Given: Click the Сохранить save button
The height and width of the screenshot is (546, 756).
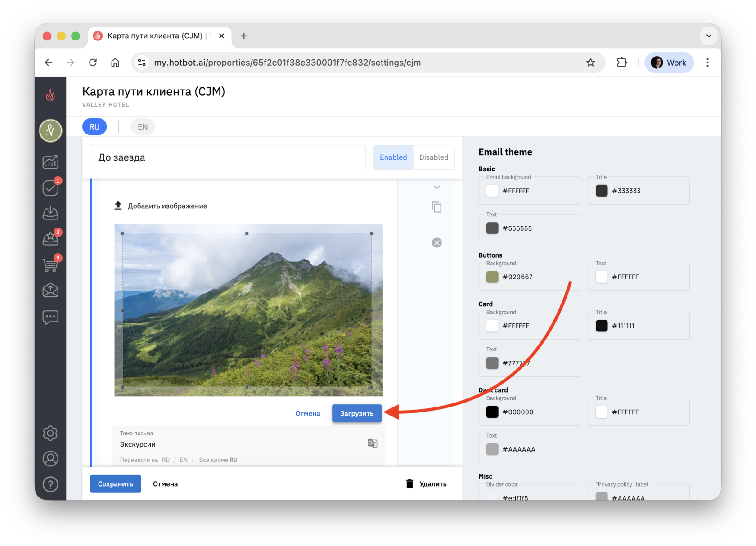Looking at the screenshot, I should tap(116, 484).
